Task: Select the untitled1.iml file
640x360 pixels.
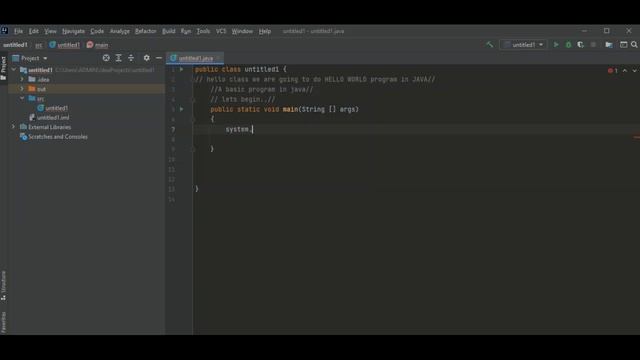Action: pyautogui.click(x=53, y=118)
